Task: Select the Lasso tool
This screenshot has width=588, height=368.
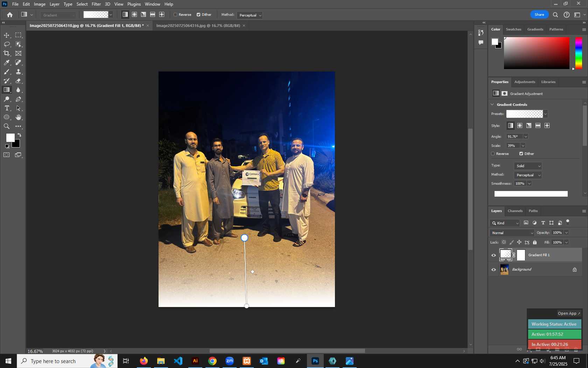Action: [7, 44]
